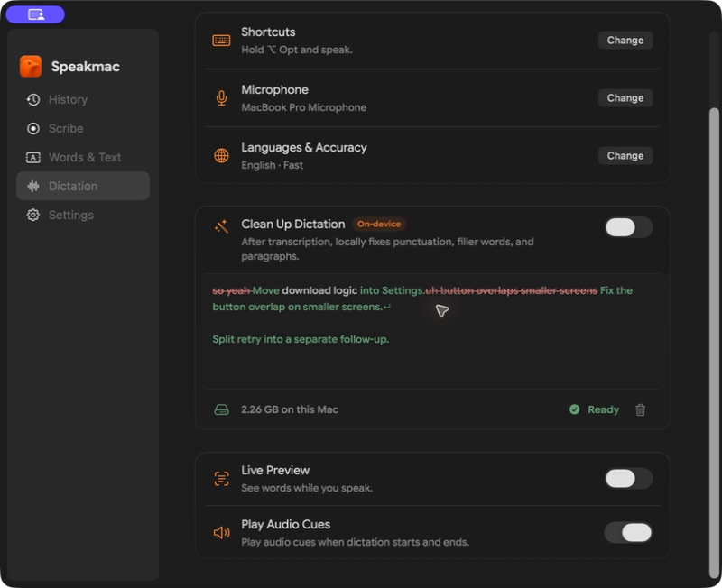
Task: Click the Words & Text icon
Action: coord(33,157)
